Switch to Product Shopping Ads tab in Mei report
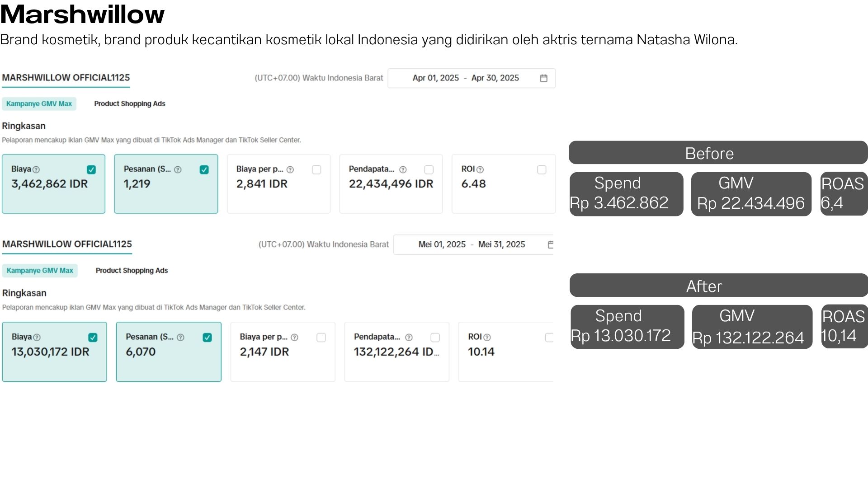 click(132, 270)
